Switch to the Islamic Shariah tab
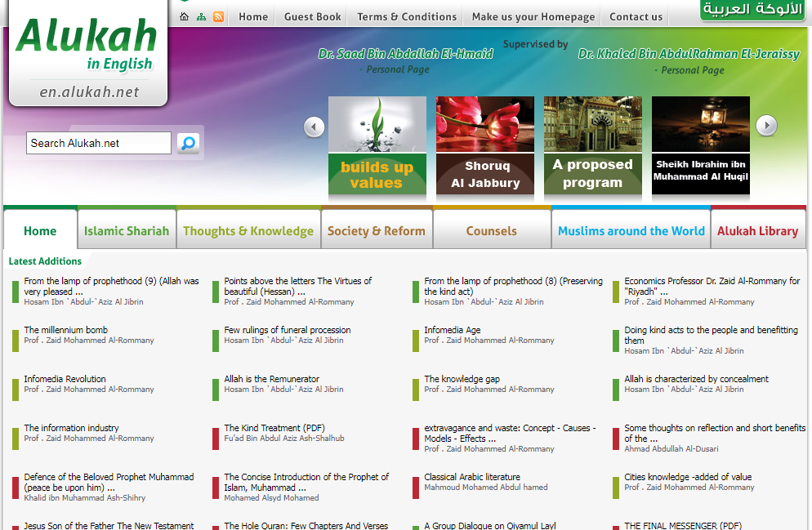The image size is (812, 530). (x=127, y=231)
